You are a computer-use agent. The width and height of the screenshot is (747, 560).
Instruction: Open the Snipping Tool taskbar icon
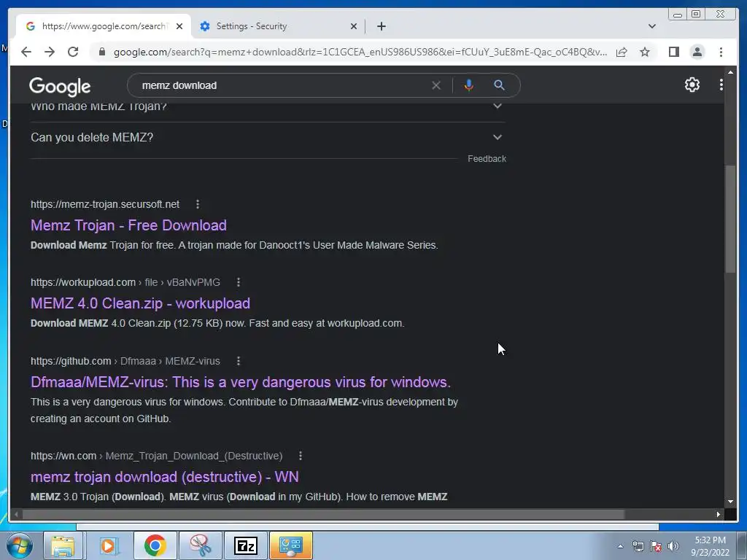click(201, 545)
